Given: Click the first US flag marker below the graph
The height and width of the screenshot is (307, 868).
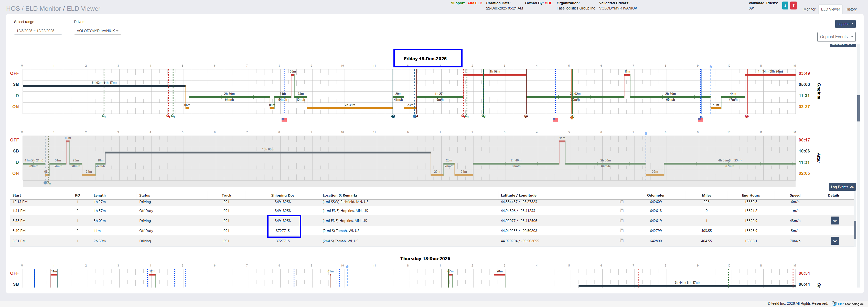Looking at the screenshot, I should click(x=284, y=120).
